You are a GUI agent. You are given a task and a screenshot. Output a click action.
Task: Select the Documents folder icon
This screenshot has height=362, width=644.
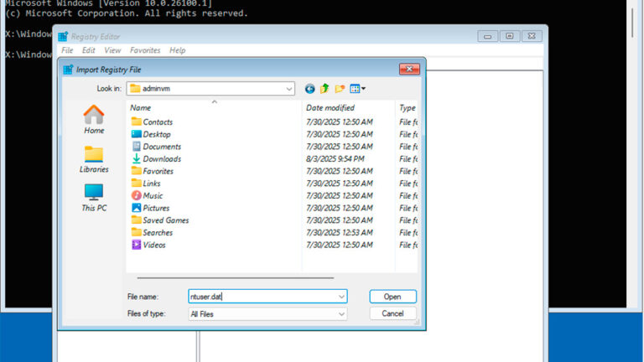[x=136, y=146]
